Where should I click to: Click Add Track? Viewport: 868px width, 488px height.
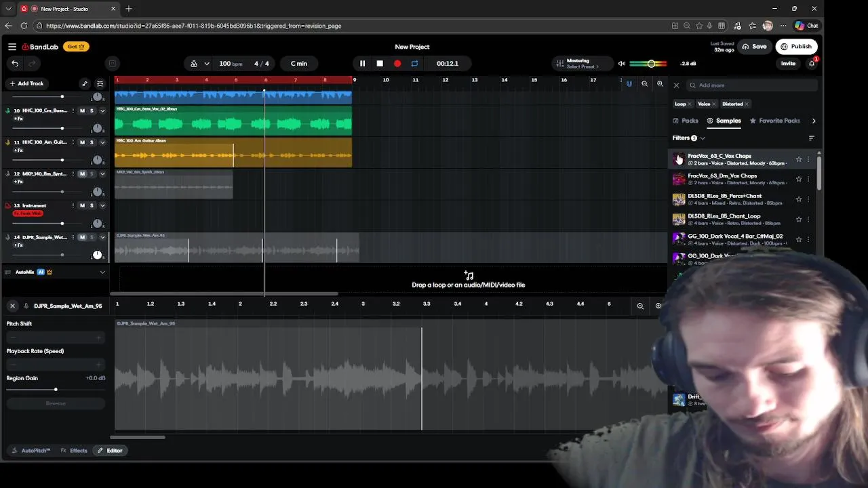tap(26, 83)
